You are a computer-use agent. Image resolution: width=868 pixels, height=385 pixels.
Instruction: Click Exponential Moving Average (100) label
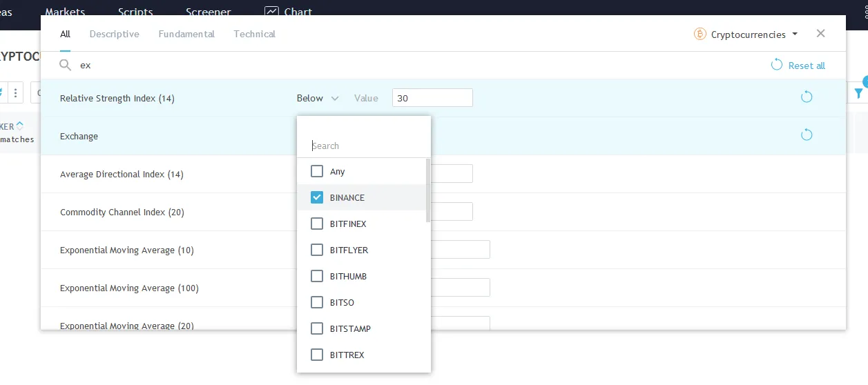click(129, 288)
